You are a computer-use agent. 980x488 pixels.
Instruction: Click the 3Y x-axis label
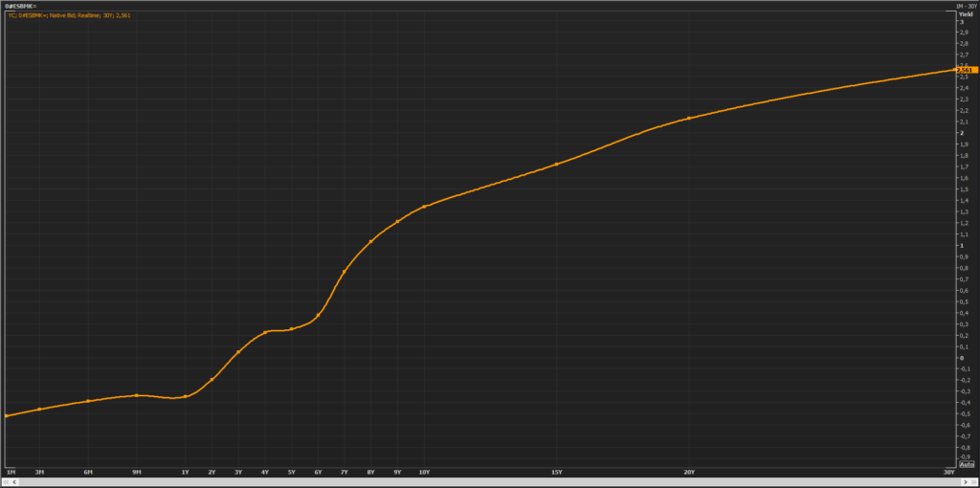238,472
